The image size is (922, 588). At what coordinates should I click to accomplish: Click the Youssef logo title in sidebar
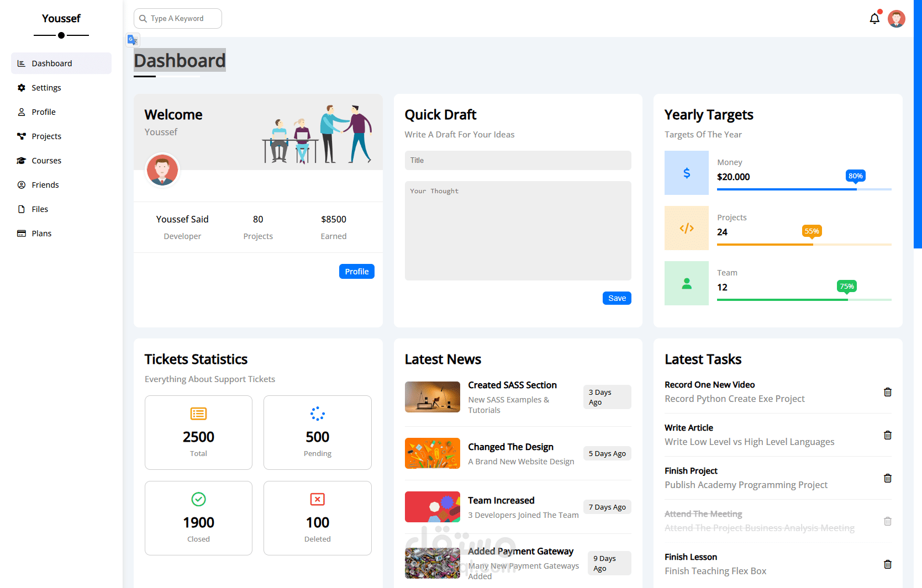[61, 19]
